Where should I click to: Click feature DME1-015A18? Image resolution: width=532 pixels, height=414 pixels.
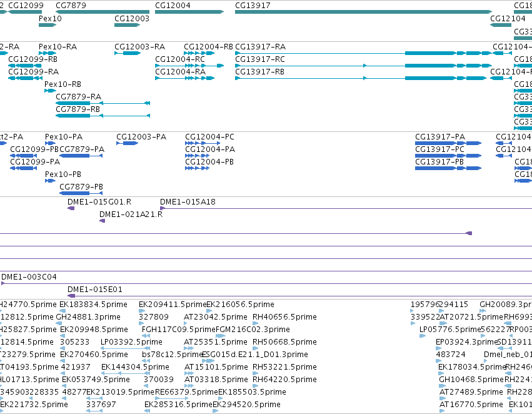pyautogui.click(x=346, y=208)
